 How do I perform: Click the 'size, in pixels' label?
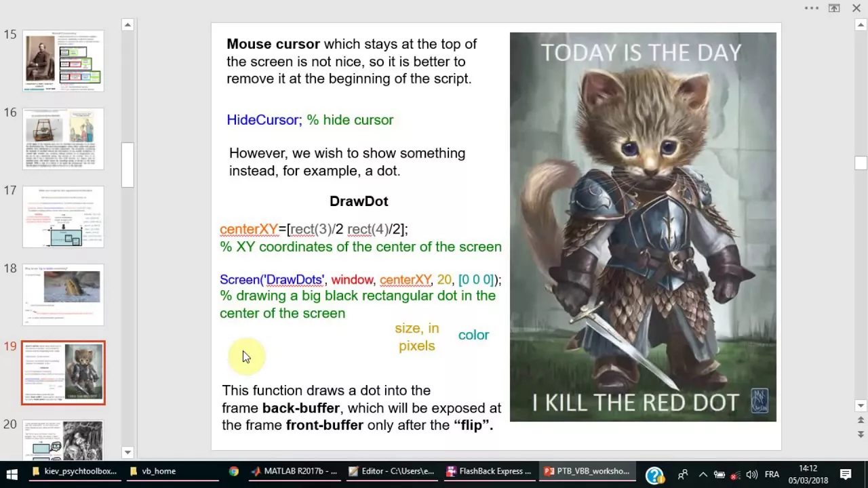point(417,337)
